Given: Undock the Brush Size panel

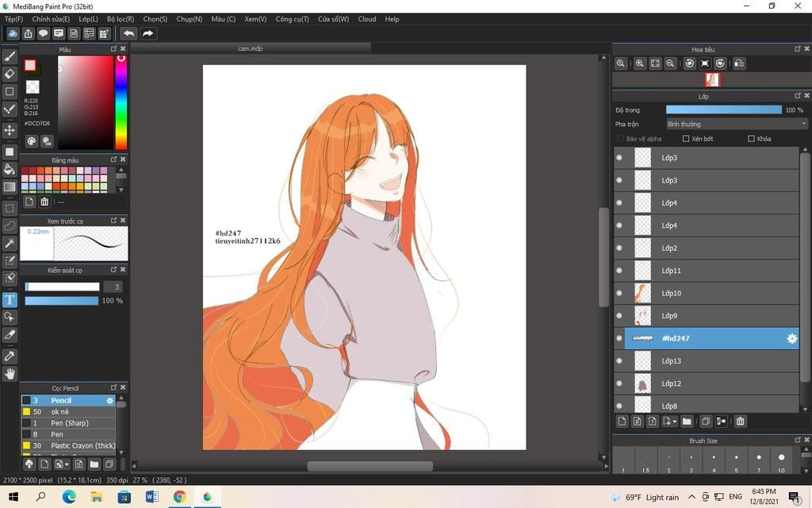Looking at the screenshot, I should (798, 440).
